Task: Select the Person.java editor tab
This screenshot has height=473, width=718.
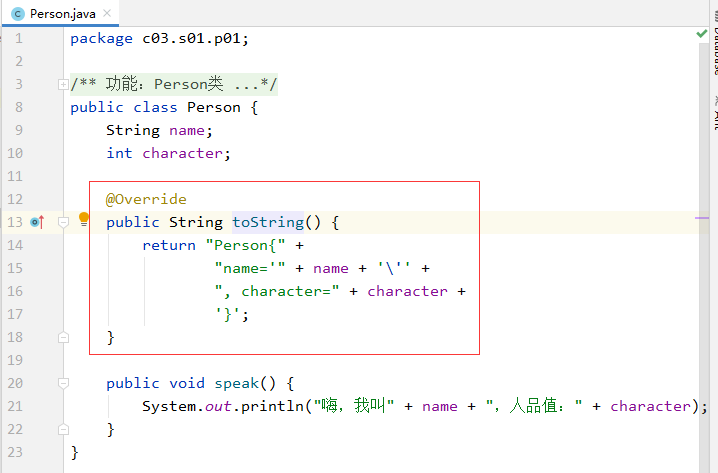Action: pyautogui.click(x=60, y=14)
